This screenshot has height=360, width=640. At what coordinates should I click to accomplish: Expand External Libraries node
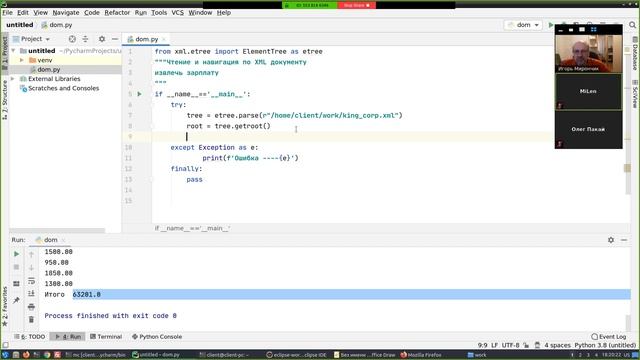pos(13,79)
